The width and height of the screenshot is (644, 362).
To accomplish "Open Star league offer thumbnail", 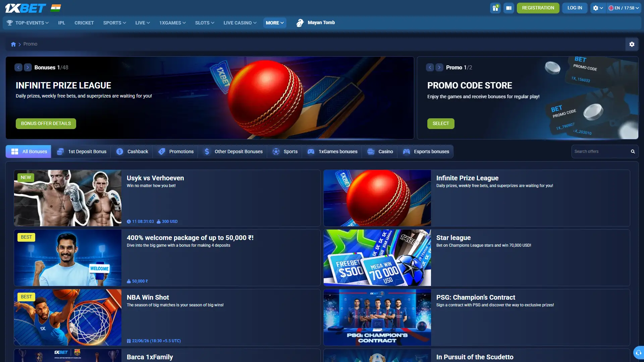I will pos(377,258).
